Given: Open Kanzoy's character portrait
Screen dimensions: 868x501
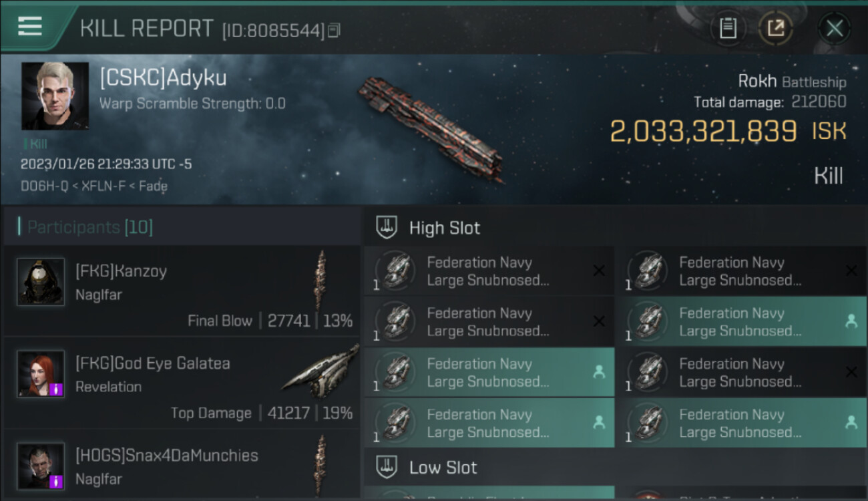Looking at the screenshot, I should tap(41, 282).
